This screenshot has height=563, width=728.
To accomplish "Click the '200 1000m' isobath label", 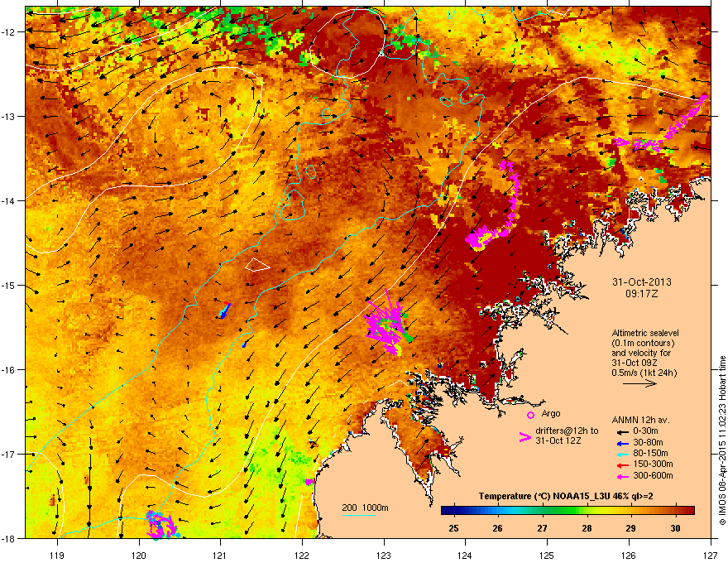I will point(366,508).
